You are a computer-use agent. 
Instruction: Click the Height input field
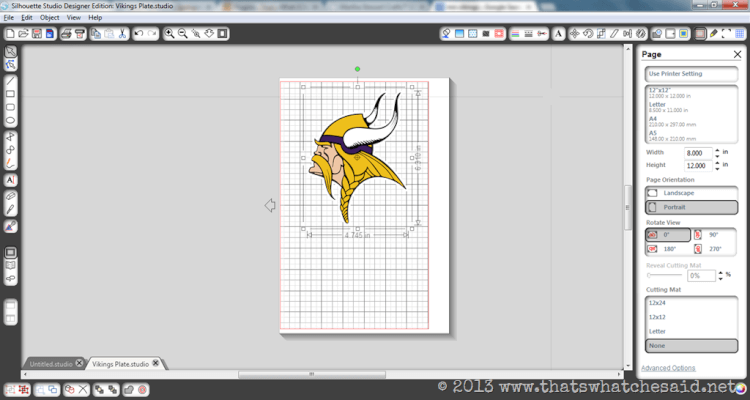tap(698, 166)
